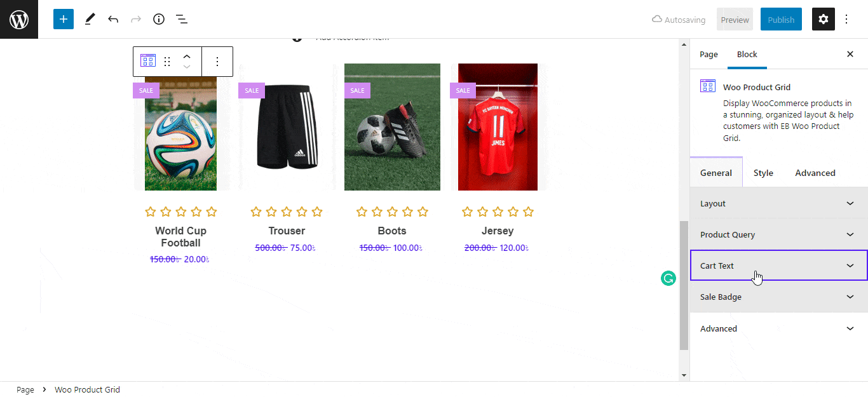Select the pencil Tools icon

pos(90,19)
